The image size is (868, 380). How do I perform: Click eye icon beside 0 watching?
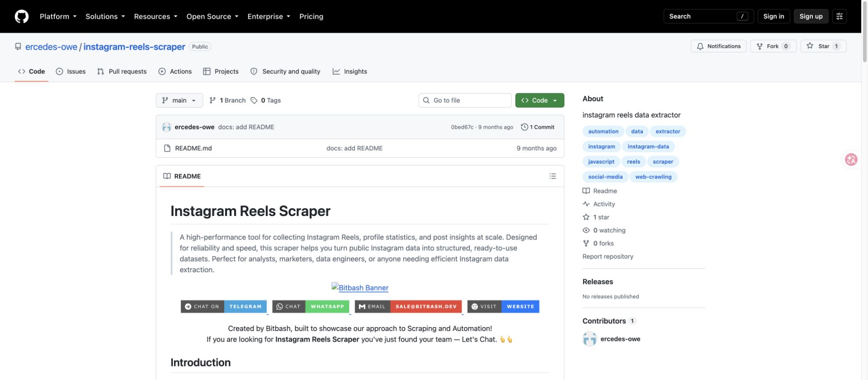coord(586,230)
